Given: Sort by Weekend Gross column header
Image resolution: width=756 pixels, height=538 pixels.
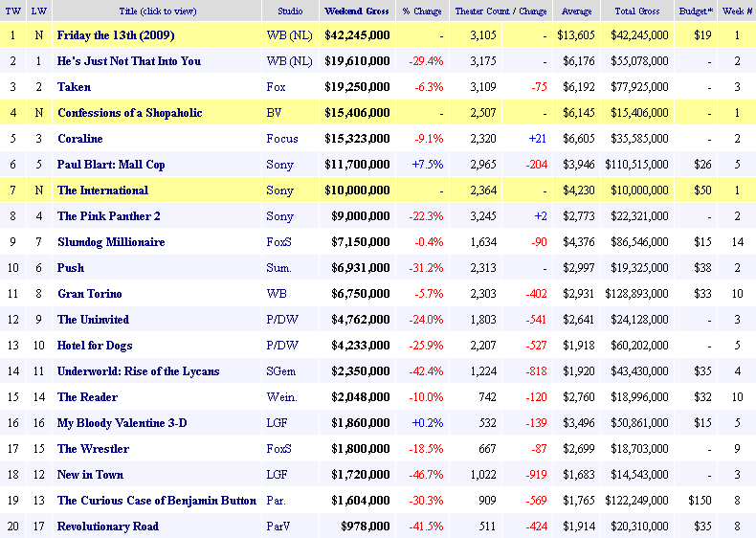Looking at the screenshot, I should (356, 11).
